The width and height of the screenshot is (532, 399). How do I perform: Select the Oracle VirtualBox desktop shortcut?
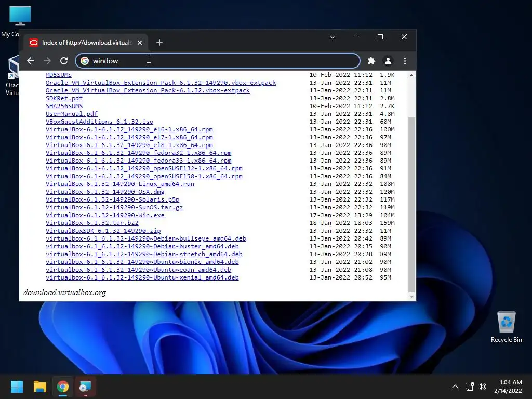pyautogui.click(x=12, y=76)
